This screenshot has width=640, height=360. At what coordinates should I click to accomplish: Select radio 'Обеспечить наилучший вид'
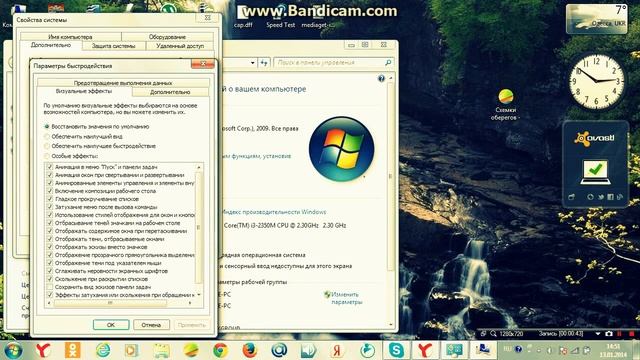(x=47, y=136)
